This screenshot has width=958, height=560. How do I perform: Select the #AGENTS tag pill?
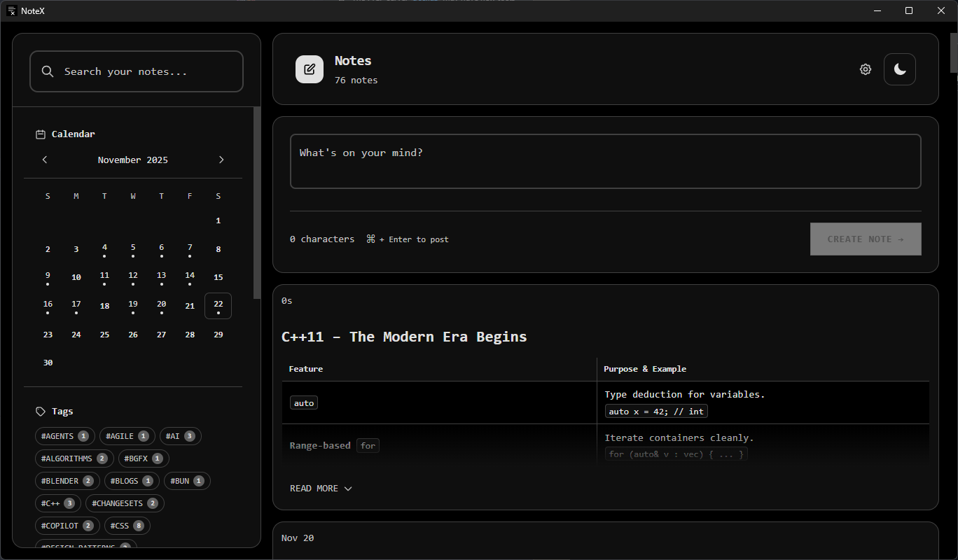pyautogui.click(x=64, y=435)
